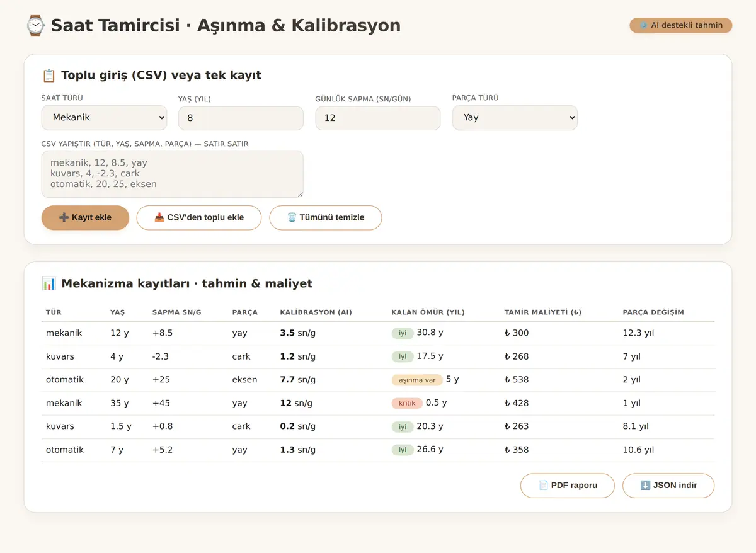The width and height of the screenshot is (756, 553).
Task: Click the clipboard icon beside Toplu giriş heading
Action: (x=49, y=76)
